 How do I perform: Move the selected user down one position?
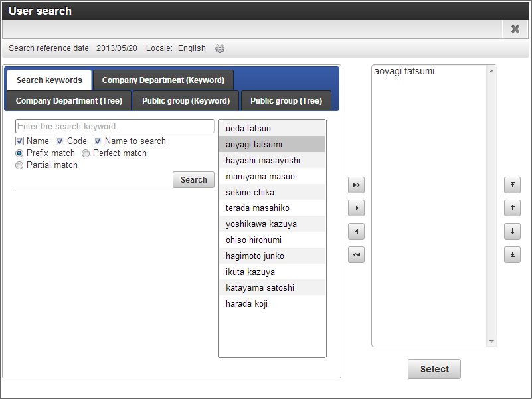tap(512, 232)
